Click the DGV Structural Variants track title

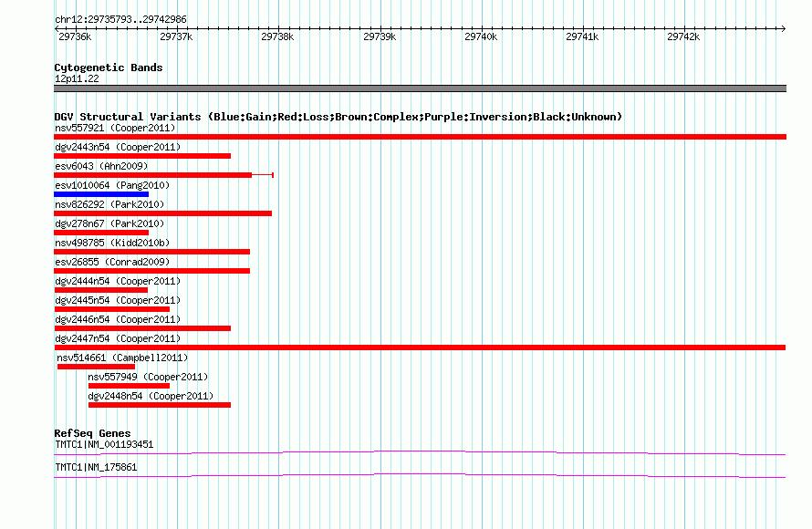pyautogui.click(x=338, y=117)
